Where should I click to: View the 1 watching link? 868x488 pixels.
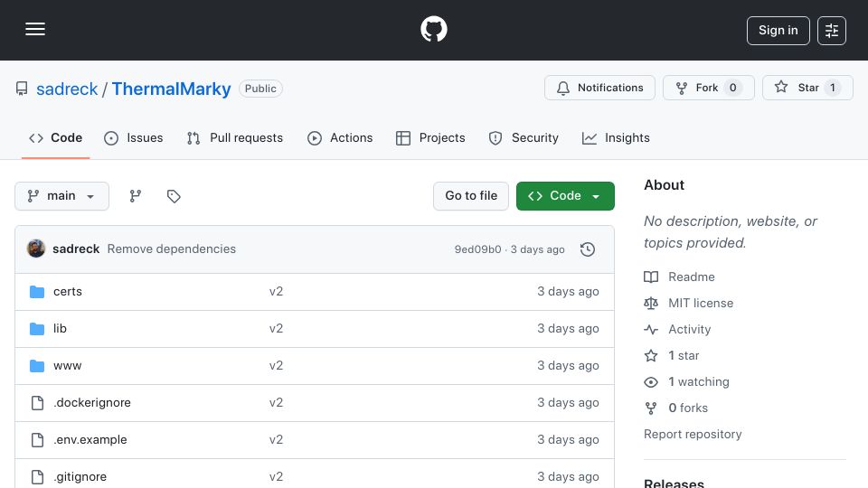(x=687, y=381)
